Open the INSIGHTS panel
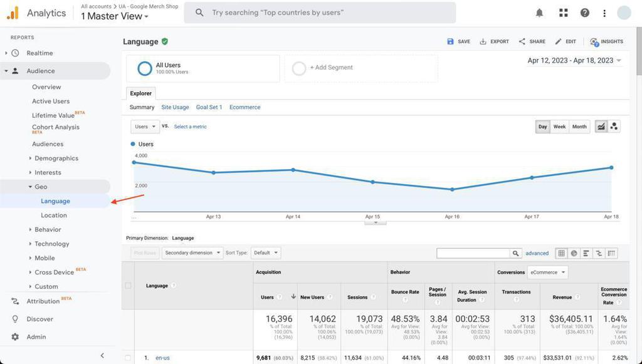 (x=606, y=41)
